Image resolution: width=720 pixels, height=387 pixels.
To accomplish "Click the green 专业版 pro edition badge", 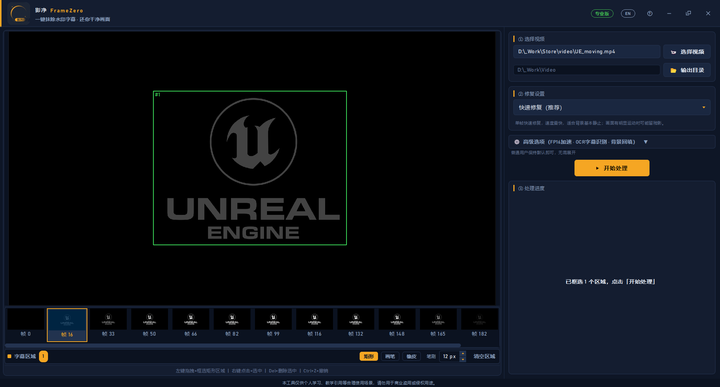I will click(602, 13).
